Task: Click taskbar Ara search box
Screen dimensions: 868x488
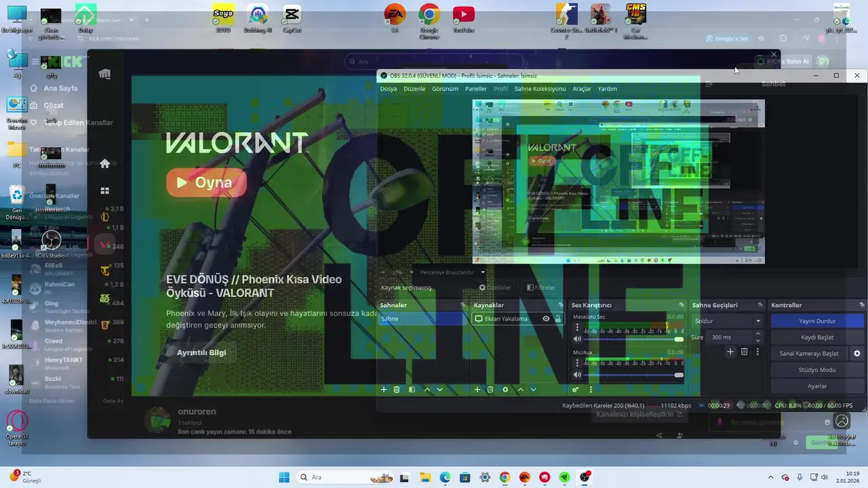Action: tap(345, 477)
